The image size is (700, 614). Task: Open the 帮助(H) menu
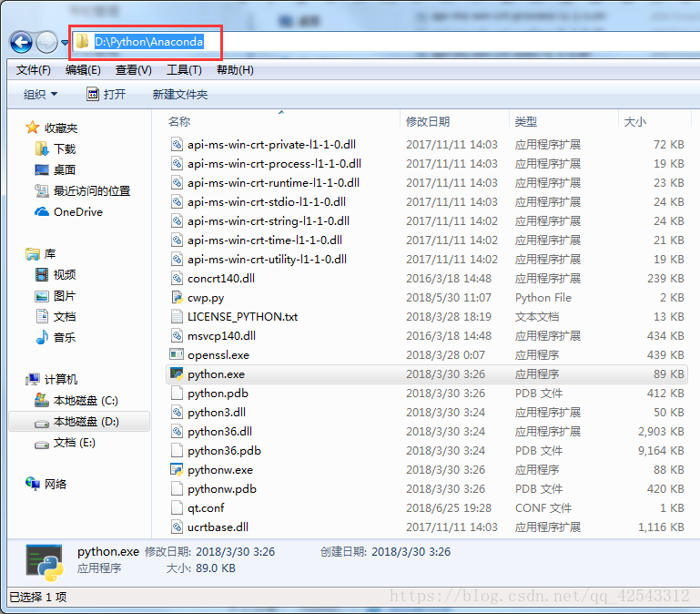click(x=235, y=70)
